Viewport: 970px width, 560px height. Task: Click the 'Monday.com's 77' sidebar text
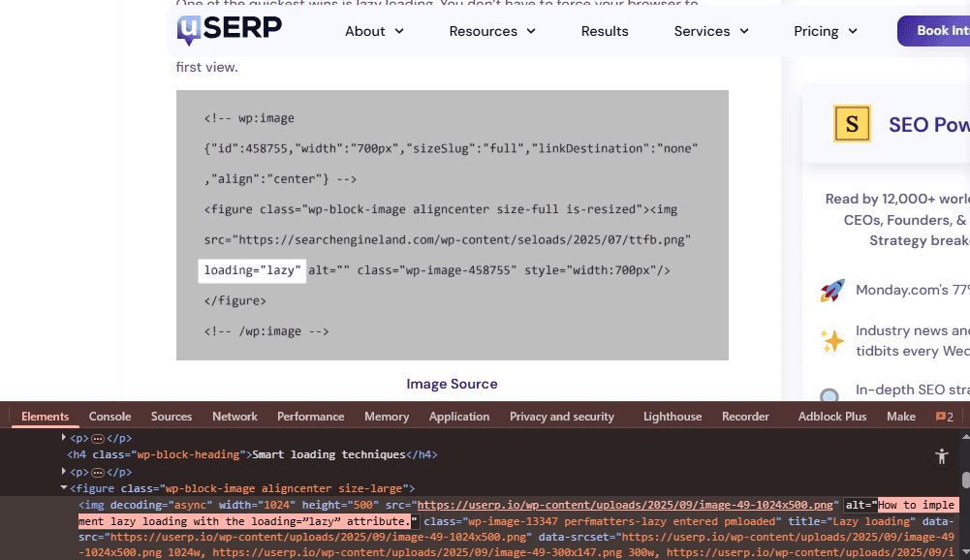tap(913, 290)
